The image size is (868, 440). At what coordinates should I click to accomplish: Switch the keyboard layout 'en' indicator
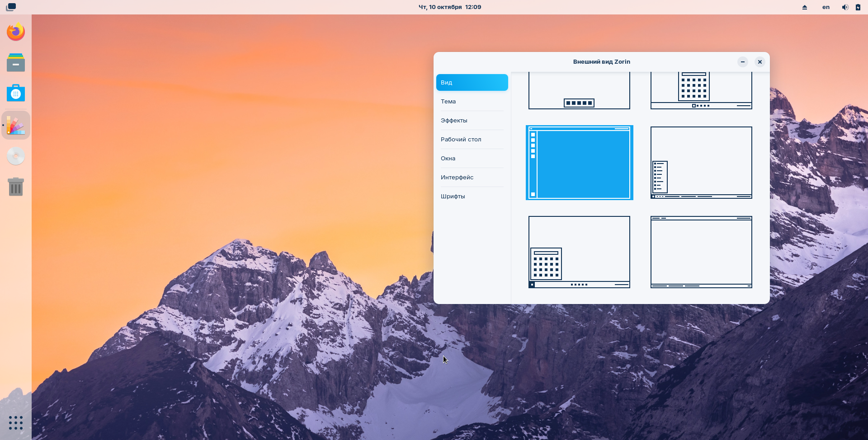[x=826, y=7]
